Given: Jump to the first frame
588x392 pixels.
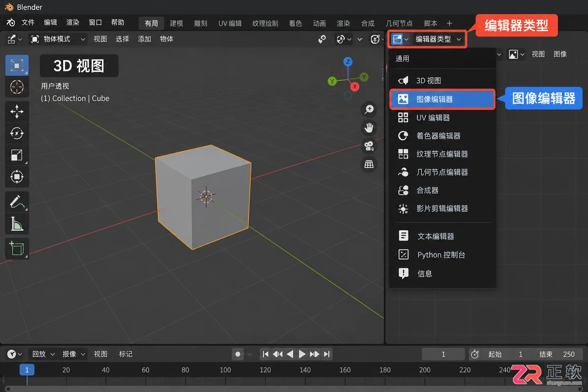Looking at the screenshot, I should (x=265, y=354).
